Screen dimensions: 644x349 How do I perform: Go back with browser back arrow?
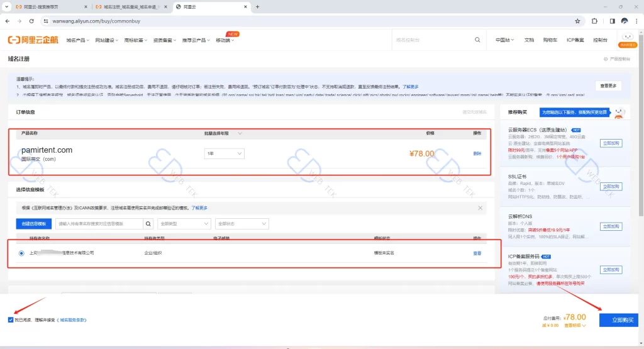(8, 21)
